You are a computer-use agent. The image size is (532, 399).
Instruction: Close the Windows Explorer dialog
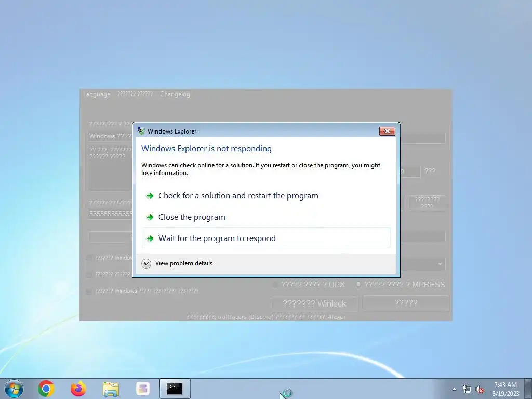pos(387,131)
